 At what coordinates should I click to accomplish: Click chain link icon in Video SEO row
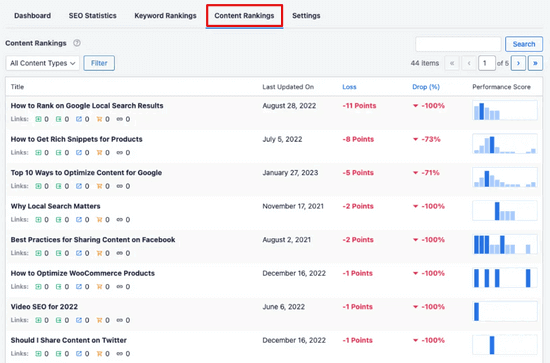(x=120, y=320)
